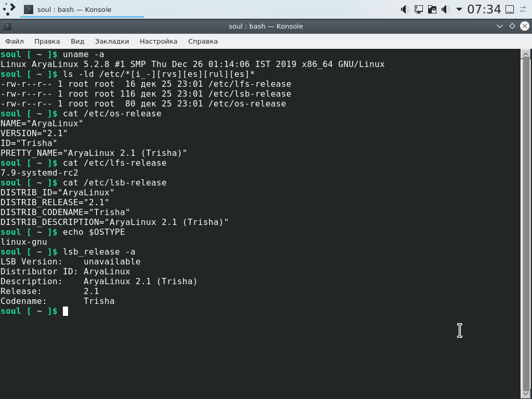
Task: Open the panel settings sliders icon
Action: click(523, 9)
